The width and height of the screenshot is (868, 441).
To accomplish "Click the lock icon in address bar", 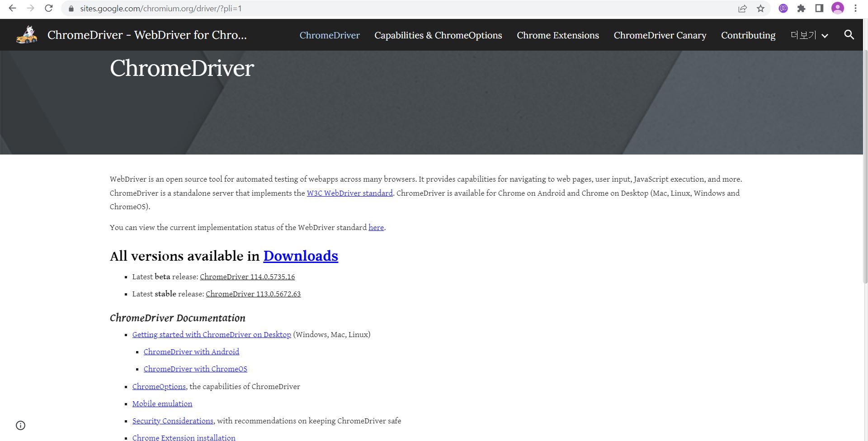I will [71, 9].
